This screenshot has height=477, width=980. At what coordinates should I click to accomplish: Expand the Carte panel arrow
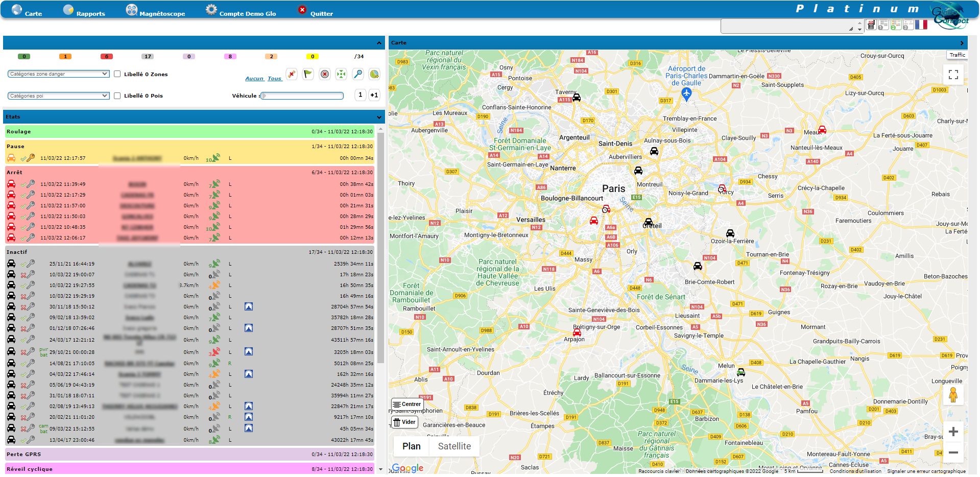click(962, 43)
